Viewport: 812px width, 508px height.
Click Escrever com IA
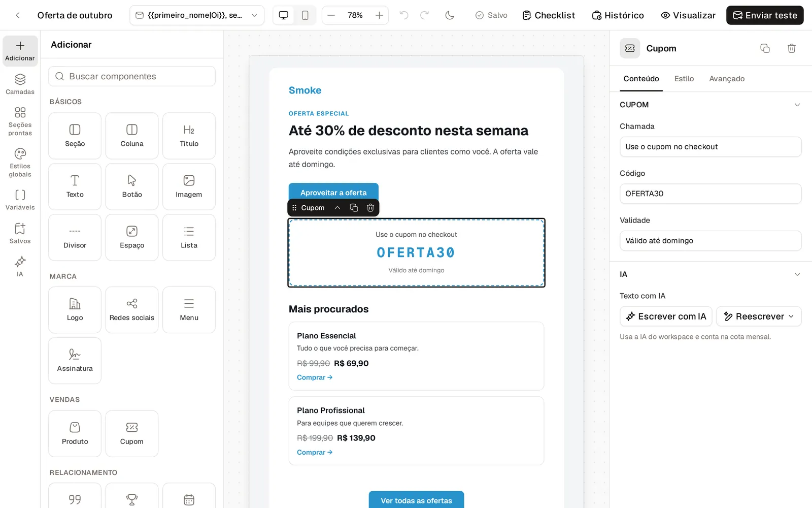tap(666, 316)
